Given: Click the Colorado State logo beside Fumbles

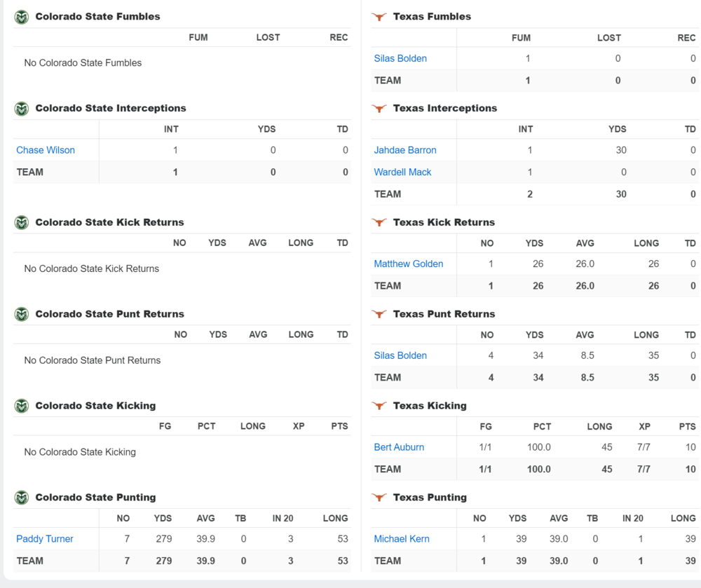Looking at the screenshot, I should click(22, 17).
